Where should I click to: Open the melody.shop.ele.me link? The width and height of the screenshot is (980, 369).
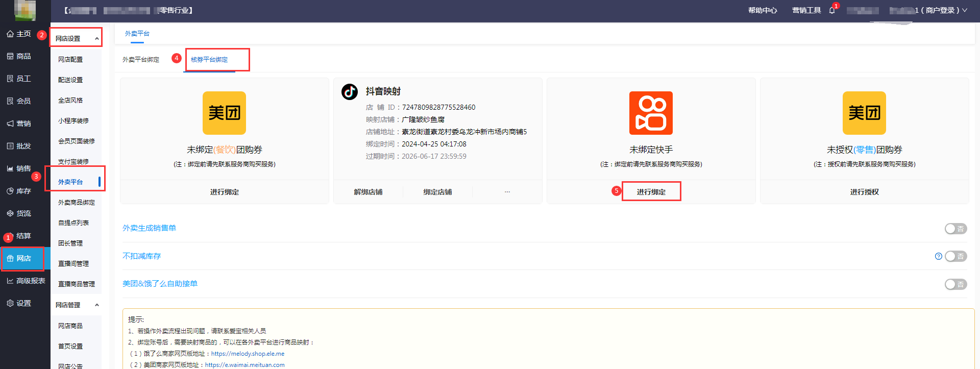pos(248,354)
